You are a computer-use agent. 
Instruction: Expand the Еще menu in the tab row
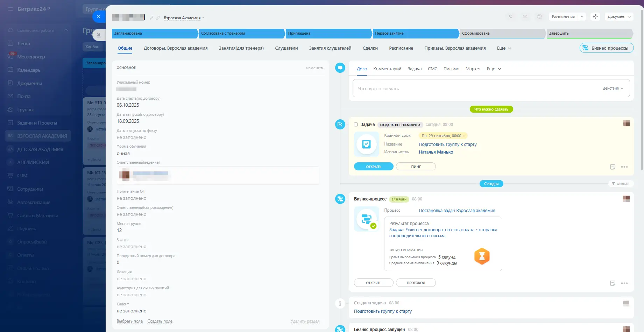(x=504, y=48)
